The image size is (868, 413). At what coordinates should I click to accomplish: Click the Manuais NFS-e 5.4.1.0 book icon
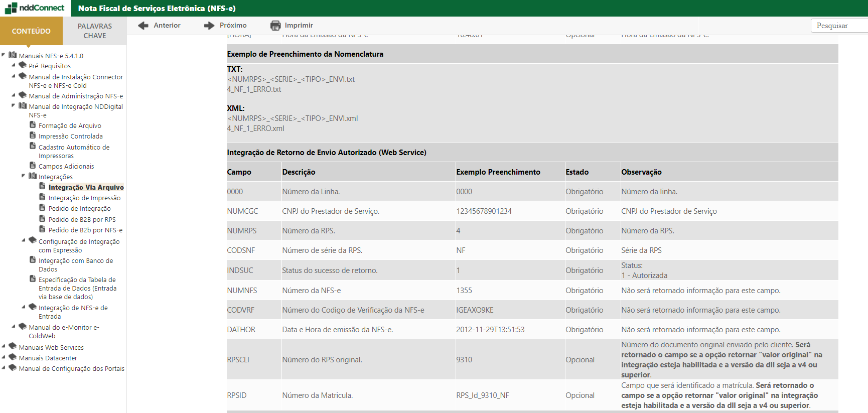coord(13,55)
